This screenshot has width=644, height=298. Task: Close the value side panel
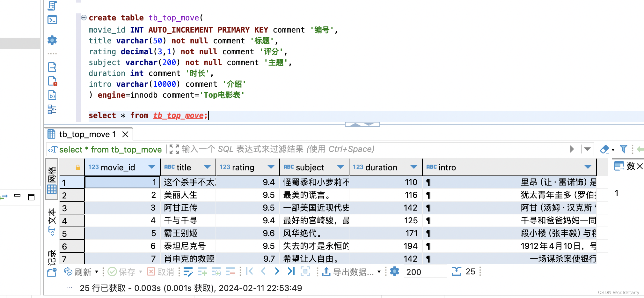pos(640,166)
